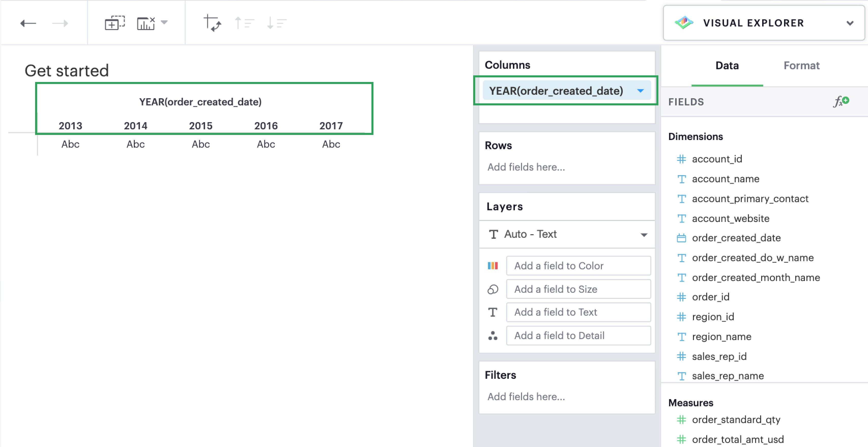This screenshot has height=447, width=868.
Task: Select the order_total_amt_usd measure
Action: tap(737, 439)
